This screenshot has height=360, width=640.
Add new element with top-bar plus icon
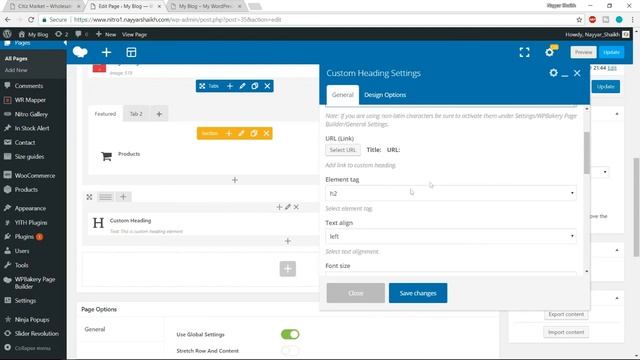[106, 52]
